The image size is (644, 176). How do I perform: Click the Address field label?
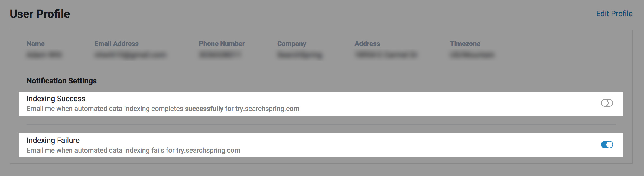click(367, 44)
